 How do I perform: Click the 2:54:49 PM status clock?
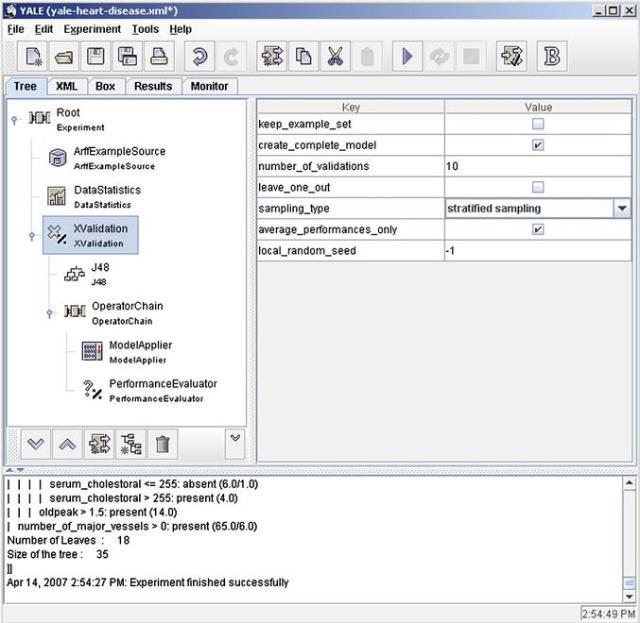click(608, 613)
